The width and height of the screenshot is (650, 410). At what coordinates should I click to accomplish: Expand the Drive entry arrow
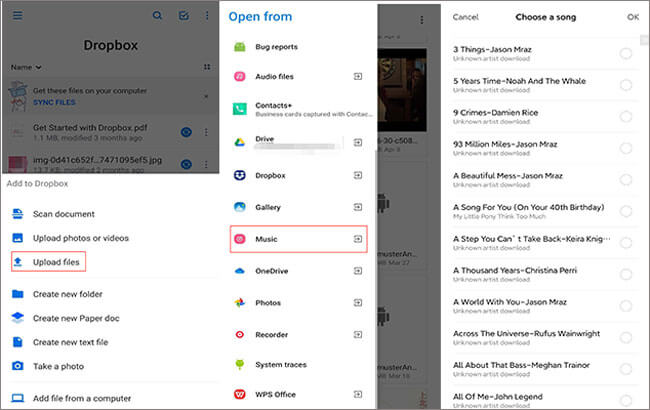[x=358, y=142]
